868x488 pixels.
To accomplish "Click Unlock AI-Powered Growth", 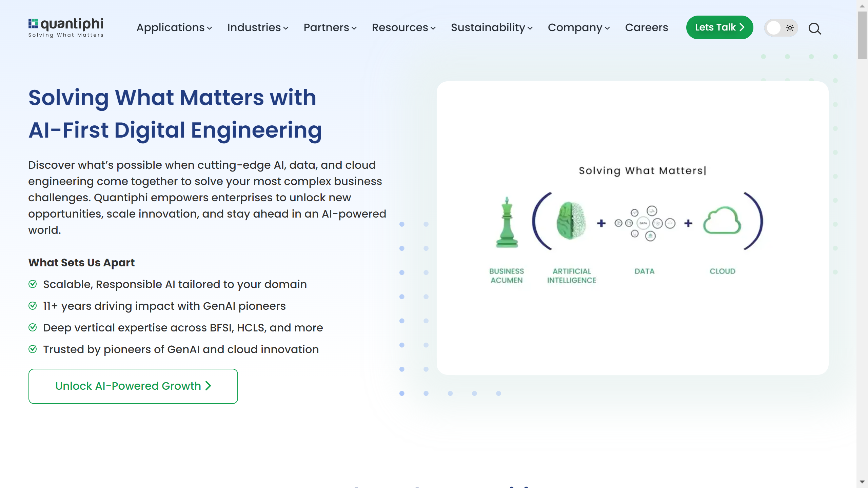I will coord(133,386).
